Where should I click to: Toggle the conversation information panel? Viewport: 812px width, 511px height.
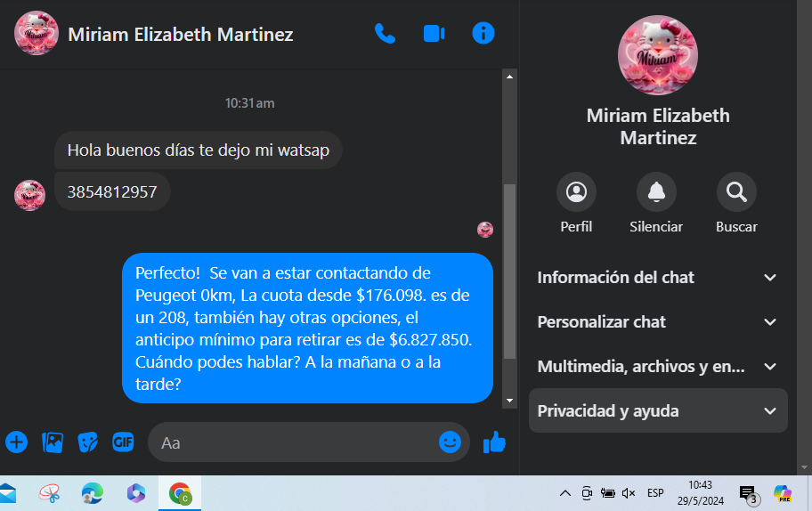483,34
